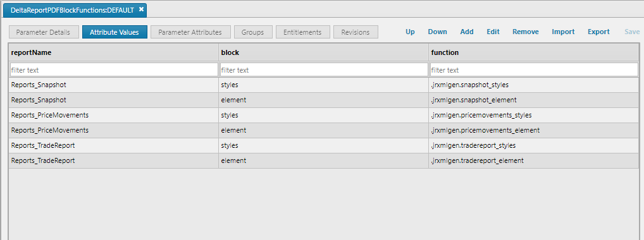Focus the reportName filter text field
This screenshot has height=240, width=644.
[x=114, y=69]
